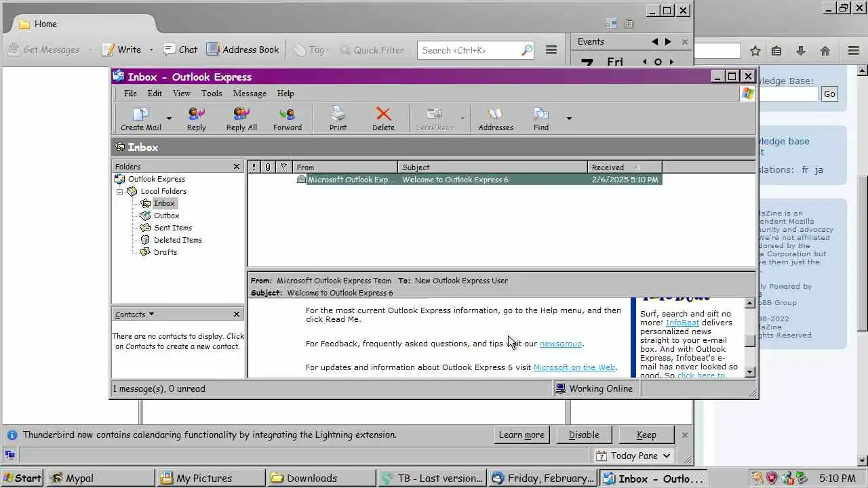This screenshot has width=868, height=488.
Task: Select the Drafts folder
Action: coord(165,252)
